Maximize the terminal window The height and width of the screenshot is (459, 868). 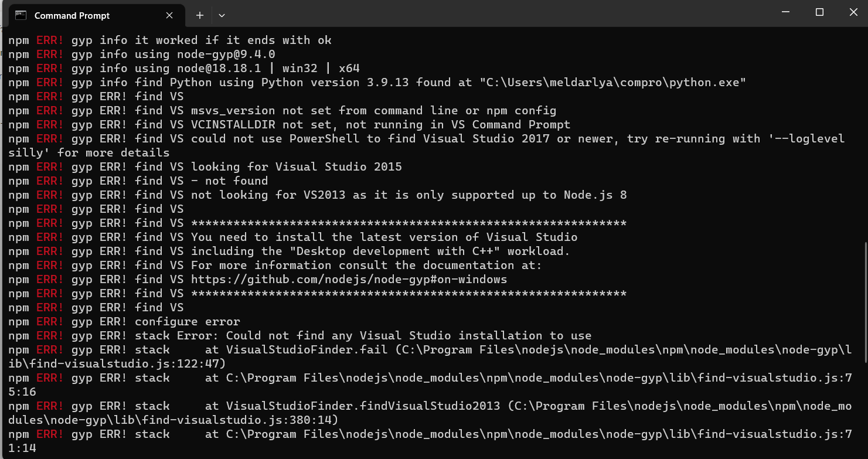pos(820,12)
